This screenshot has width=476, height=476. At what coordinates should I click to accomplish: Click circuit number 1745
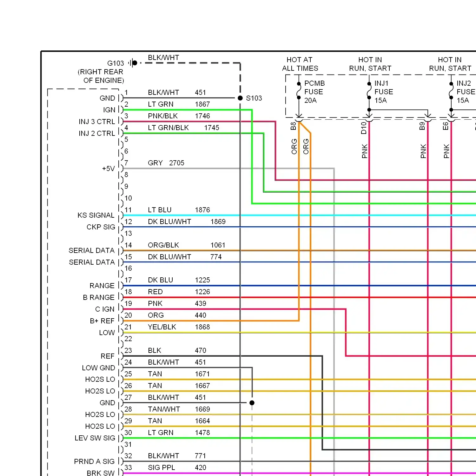coord(212,128)
